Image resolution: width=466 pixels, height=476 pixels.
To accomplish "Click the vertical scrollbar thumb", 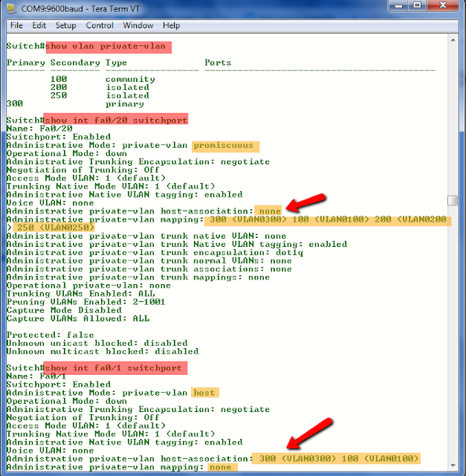I will coord(453,201).
